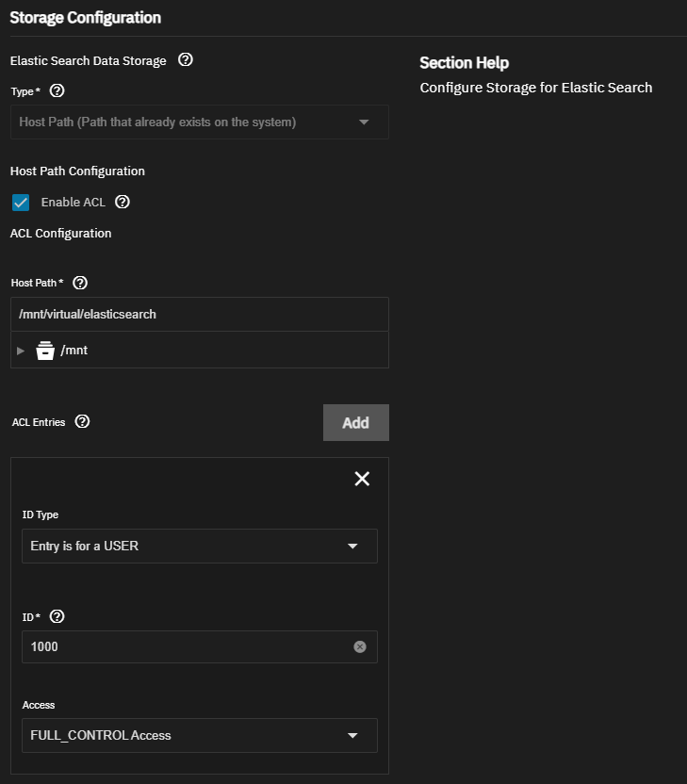Uncheck the Enable ACL checkbox
The height and width of the screenshot is (784, 687).
[21, 203]
